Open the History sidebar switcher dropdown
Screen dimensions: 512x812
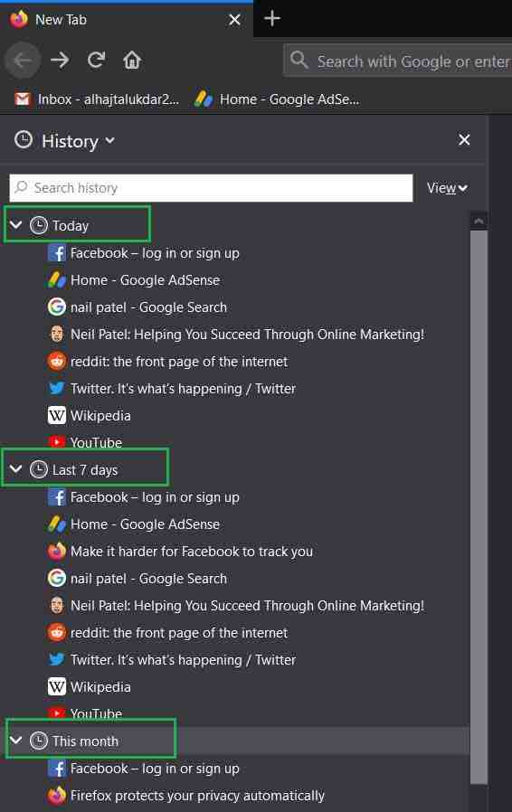78,141
